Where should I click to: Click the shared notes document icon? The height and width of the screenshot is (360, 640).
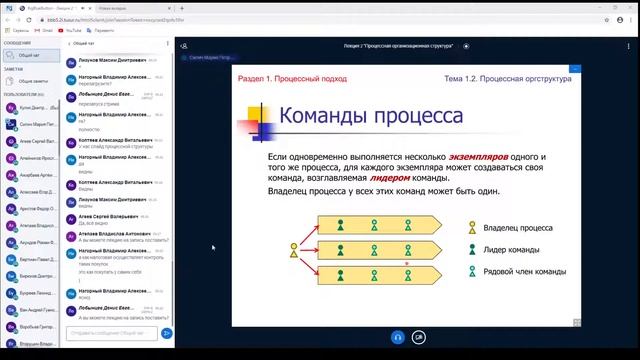10,81
